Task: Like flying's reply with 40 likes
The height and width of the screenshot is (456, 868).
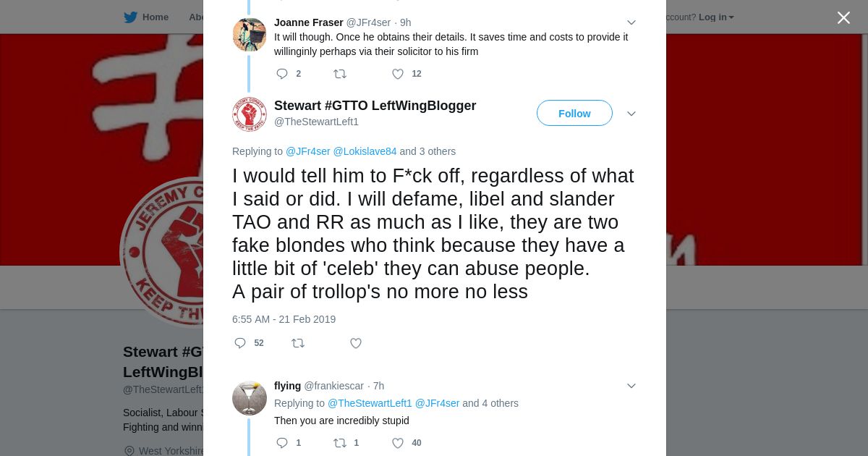Action: coord(398,443)
